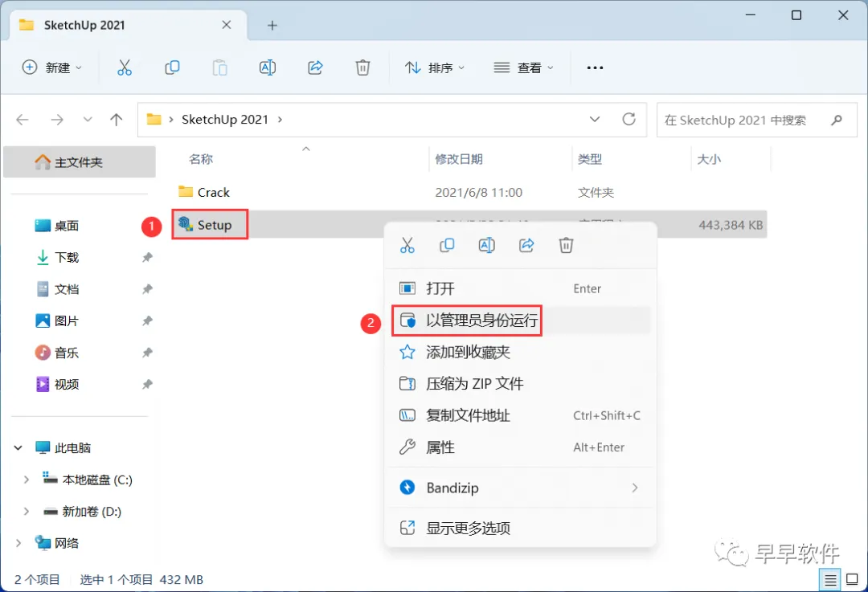Click the Back navigation arrow

point(23,120)
